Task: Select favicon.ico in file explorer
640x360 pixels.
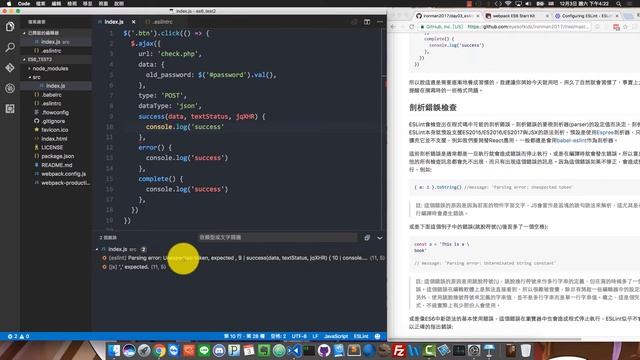Action: 56,130
